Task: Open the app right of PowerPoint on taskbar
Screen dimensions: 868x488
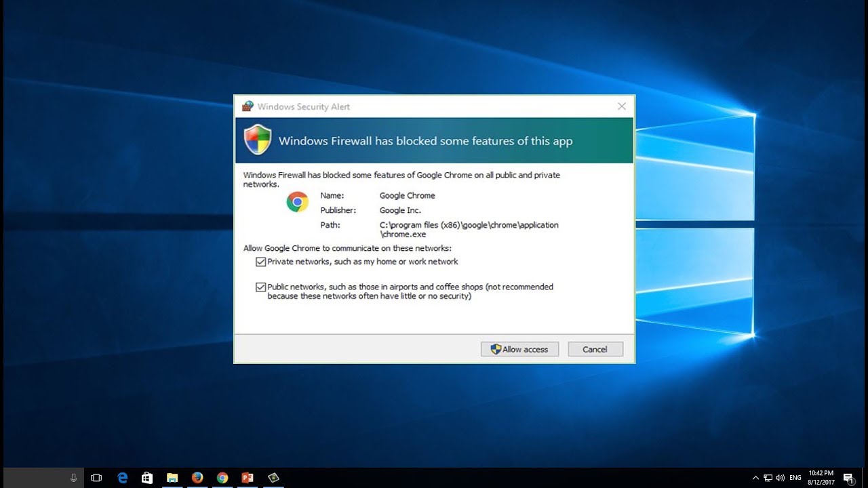Action: [x=273, y=478]
